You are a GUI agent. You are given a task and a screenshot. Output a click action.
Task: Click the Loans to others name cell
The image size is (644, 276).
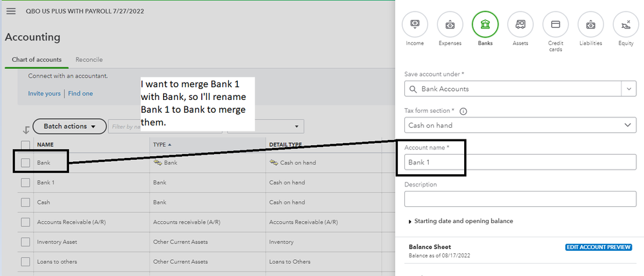click(x=57, y=262)
